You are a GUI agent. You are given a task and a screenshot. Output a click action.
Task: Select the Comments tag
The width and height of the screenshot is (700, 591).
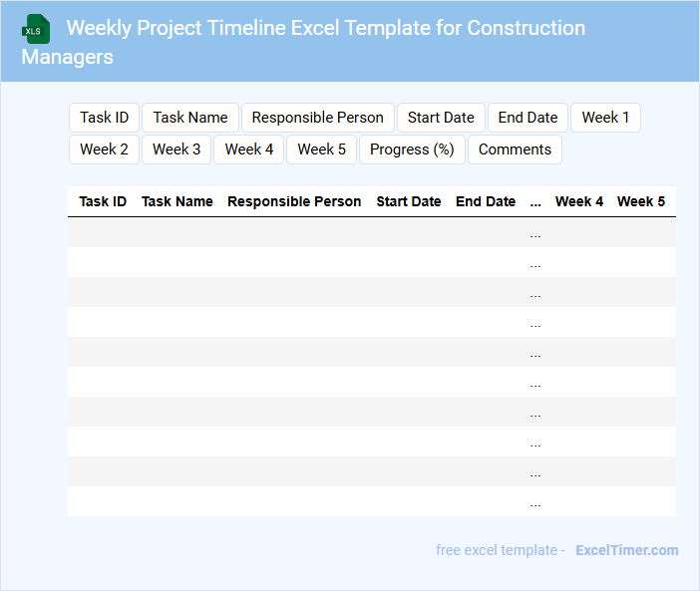(515, 149)
